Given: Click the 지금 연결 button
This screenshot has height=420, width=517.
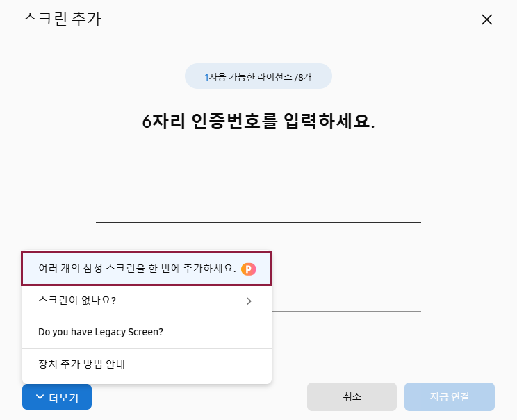Looking at the screenshot, I should (x=450, y=396).
